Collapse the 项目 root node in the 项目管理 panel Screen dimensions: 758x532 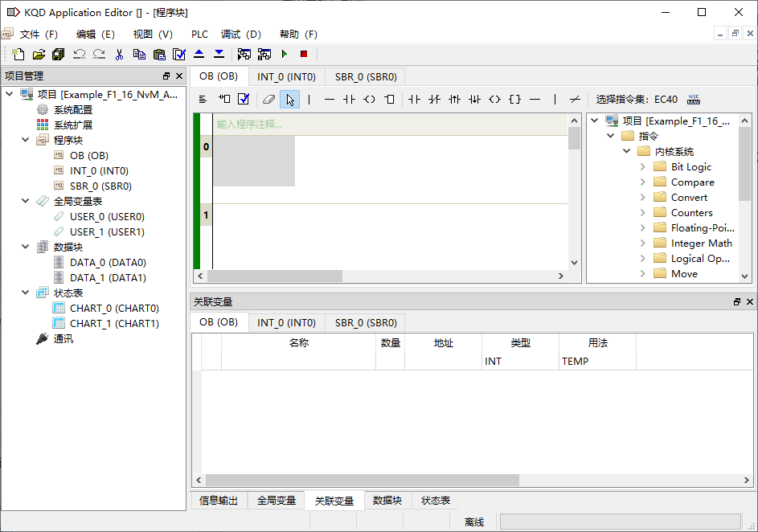[9, 94]
